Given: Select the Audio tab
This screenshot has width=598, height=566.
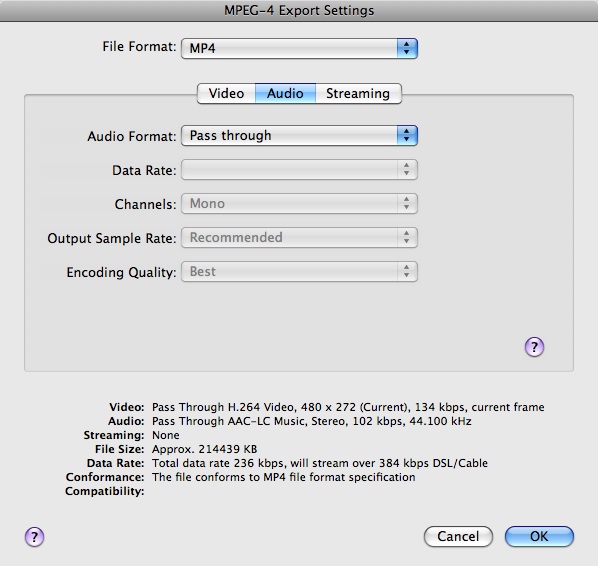Looking at the screenshot, I should point(285,93).
